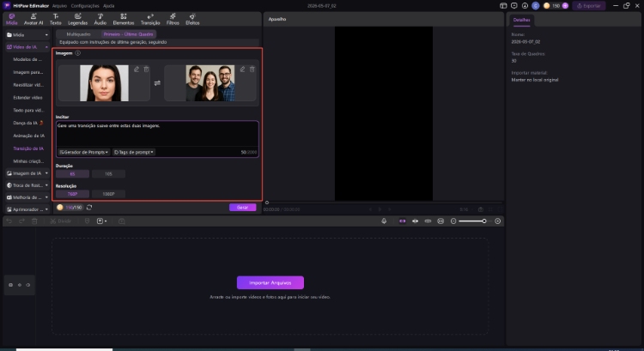Edit the three-people last image

click(x=242, y=70)
